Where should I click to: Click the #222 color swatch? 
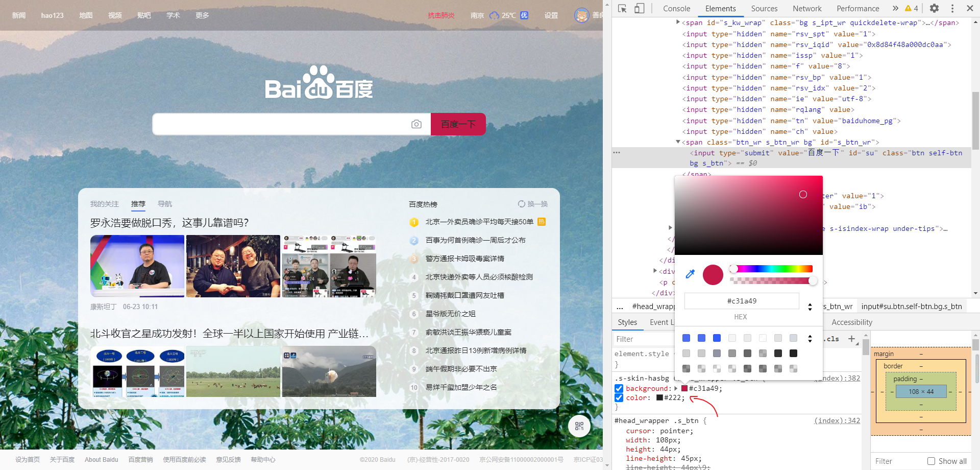[x=659, y=398]
